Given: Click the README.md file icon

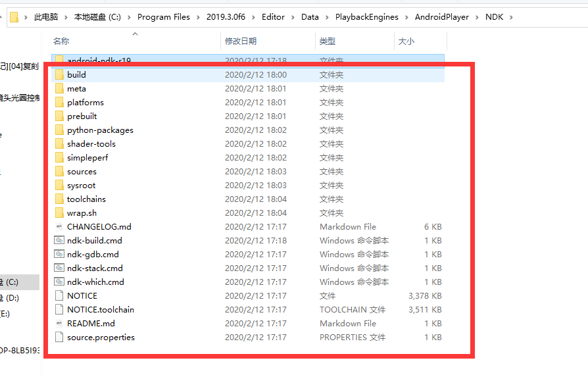Looking at the screenshot, I should point(59,323).
